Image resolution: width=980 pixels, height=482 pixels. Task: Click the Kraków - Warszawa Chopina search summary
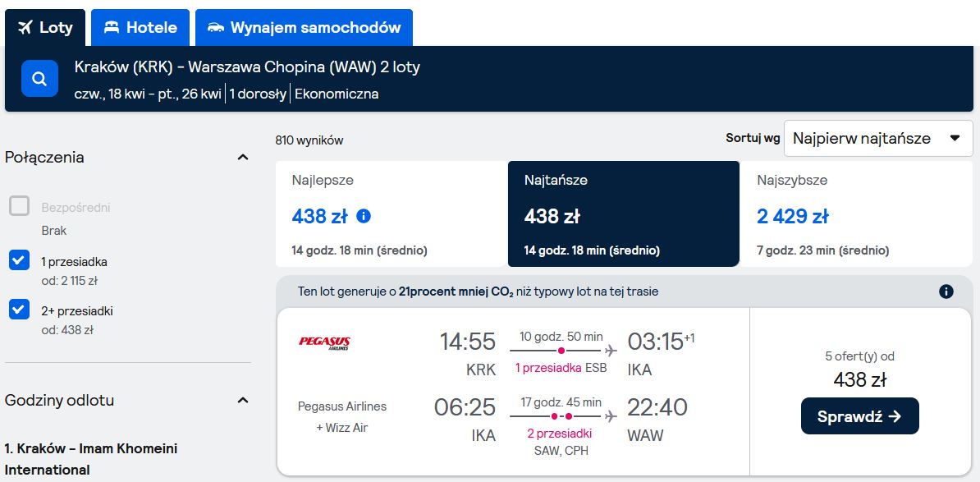[247, 67]
